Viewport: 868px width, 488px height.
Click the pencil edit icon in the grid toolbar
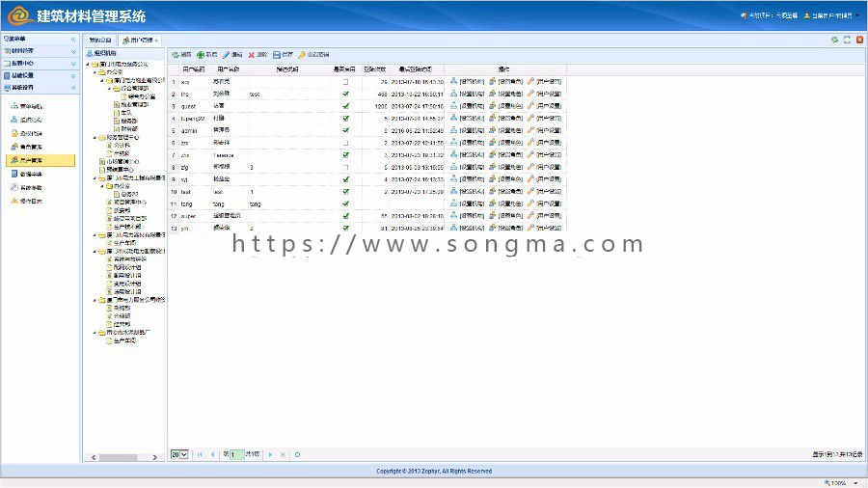tap(226, 55)
